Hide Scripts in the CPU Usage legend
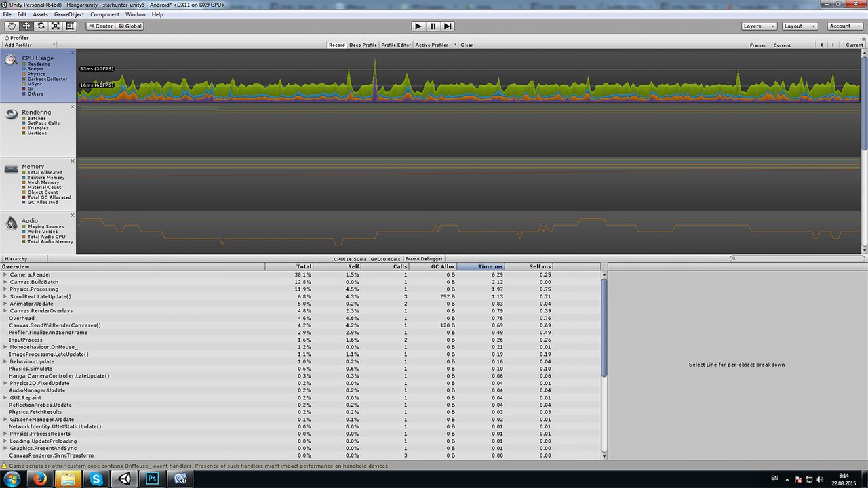Image resolution: width=868 pixels, height=488 pixels. pyautogui.click(x=25, y=68)
